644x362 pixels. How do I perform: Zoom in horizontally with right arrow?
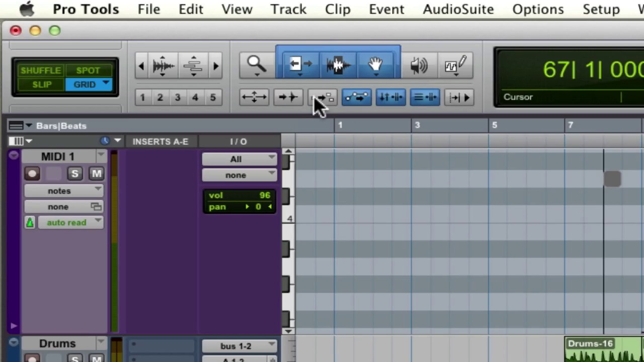click(x=216, y=66)
